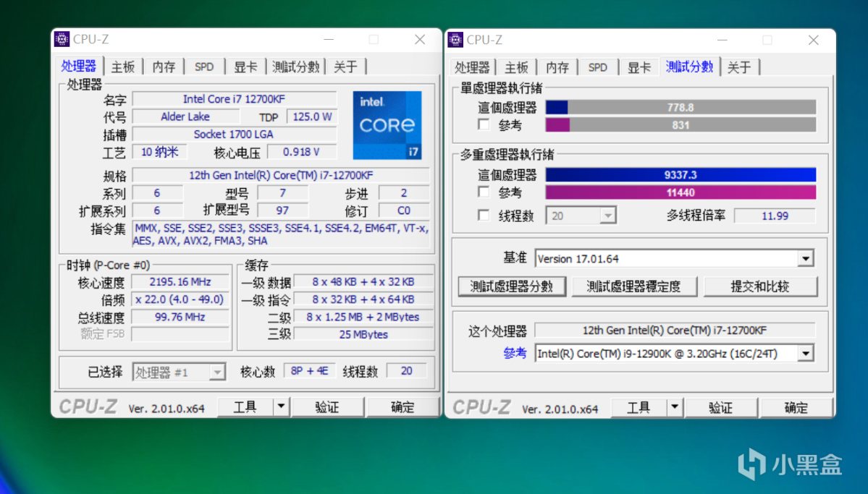This screenshot has height=494, width=868.
Task: Click 測試處理器穩定度 button
Action: (x=634, y=286)
